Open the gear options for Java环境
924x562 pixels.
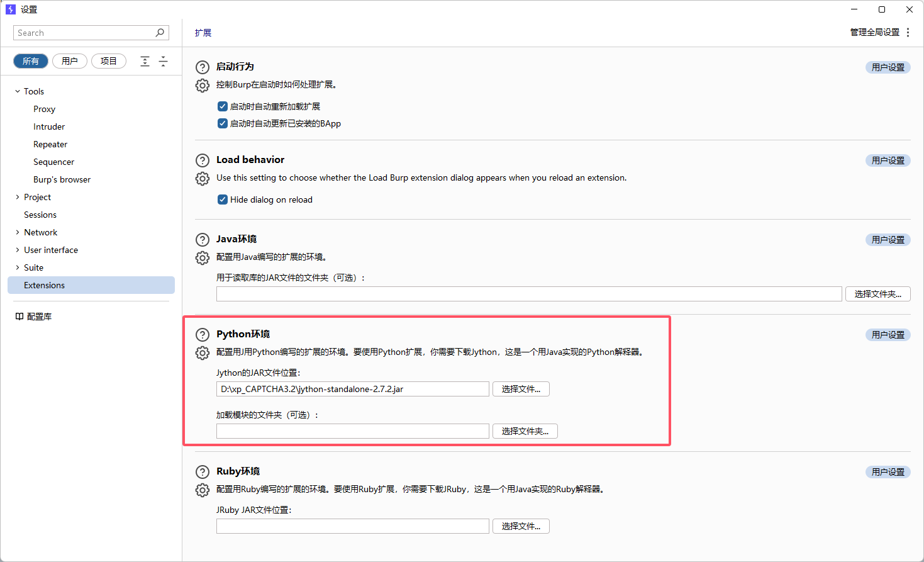[203, 258]
